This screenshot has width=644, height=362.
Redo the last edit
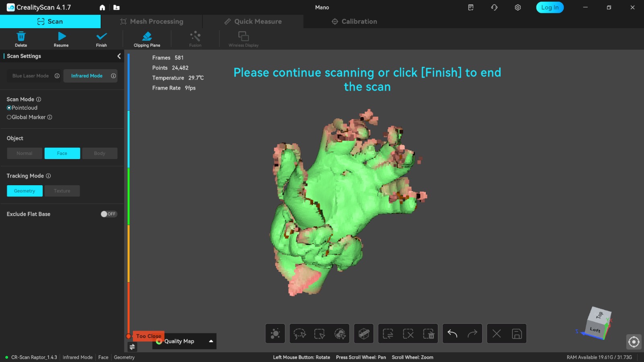click(473, 333)
